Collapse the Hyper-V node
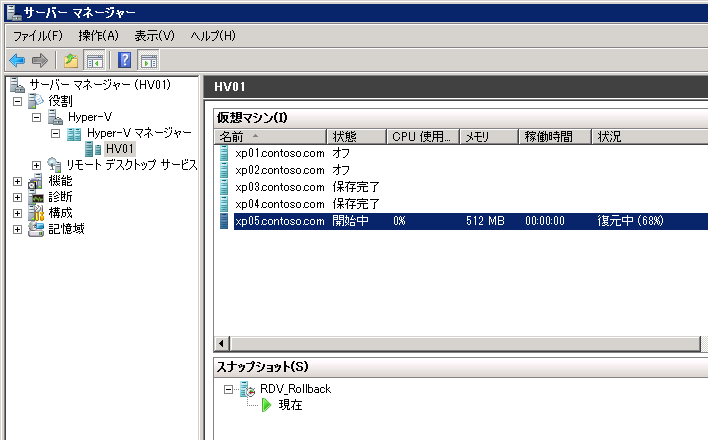 (36, 117)
